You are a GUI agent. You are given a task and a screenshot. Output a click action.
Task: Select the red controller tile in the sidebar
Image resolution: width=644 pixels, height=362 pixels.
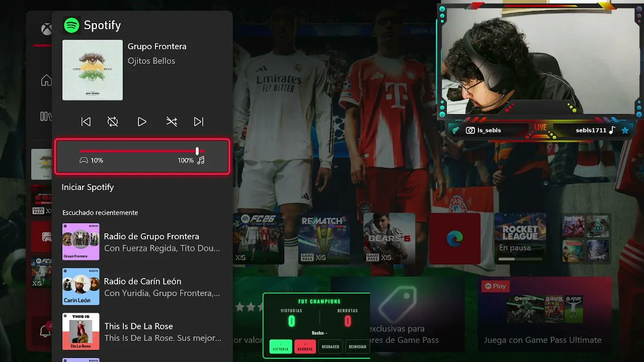[x=41, y=236]
